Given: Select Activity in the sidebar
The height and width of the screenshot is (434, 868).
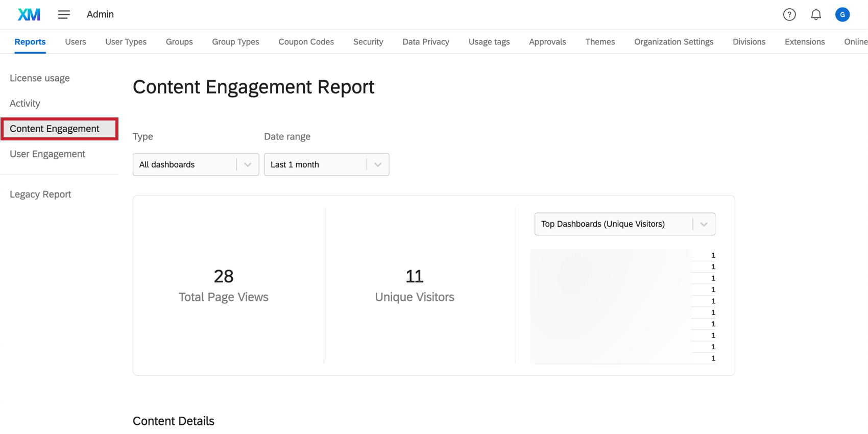Looking at the screenshot, I should click(25, 103).
